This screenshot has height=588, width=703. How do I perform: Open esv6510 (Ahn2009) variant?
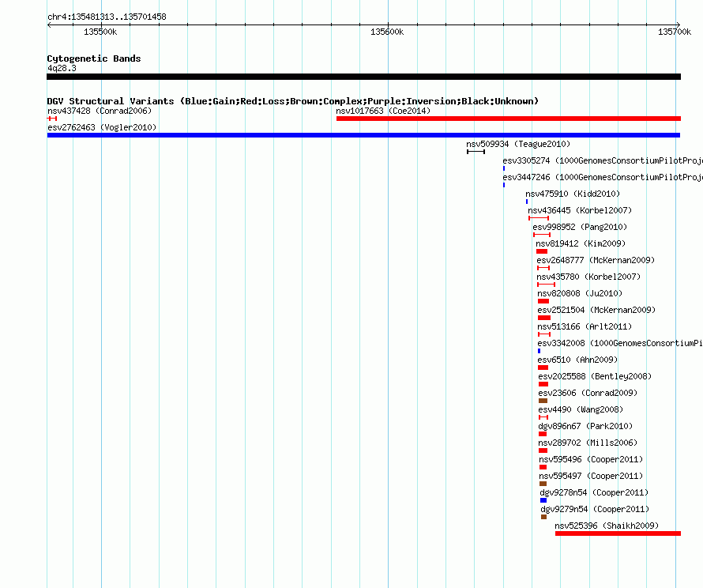tap(577, 360)
